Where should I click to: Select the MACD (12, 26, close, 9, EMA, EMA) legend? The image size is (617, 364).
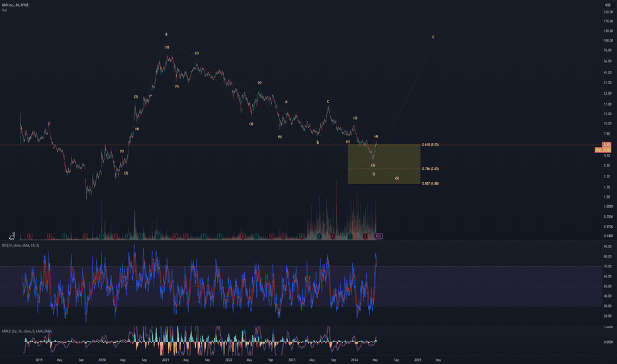tap(26, 331)
